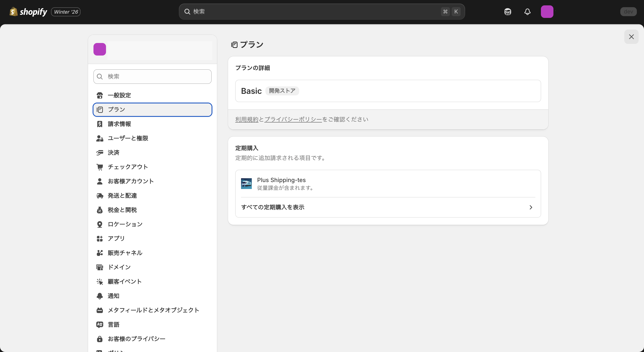Open the notification bell
Viewport: 644px width, 352px height.
527,11
